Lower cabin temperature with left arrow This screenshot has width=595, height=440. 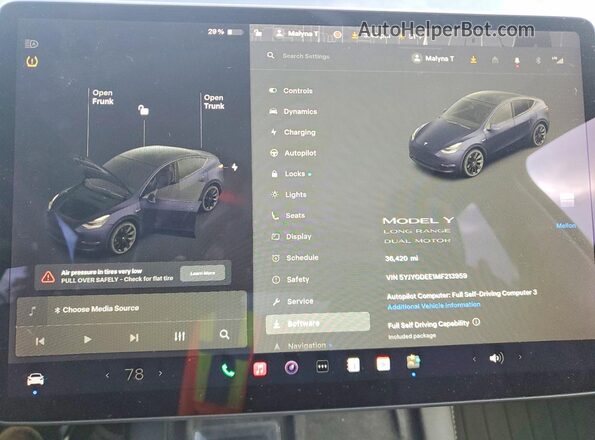coord(107,375)
